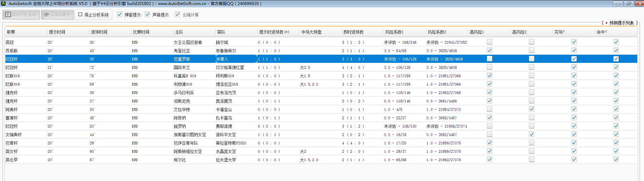Click the cloud icon on 云端连接中 button
Image resolution: width=644 pixels, height=181 pixels.
click(46, 15)
